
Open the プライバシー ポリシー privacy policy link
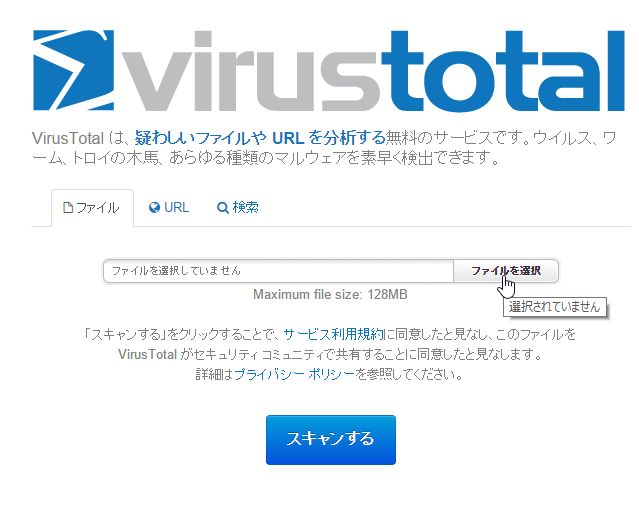(x=295, y=374)
